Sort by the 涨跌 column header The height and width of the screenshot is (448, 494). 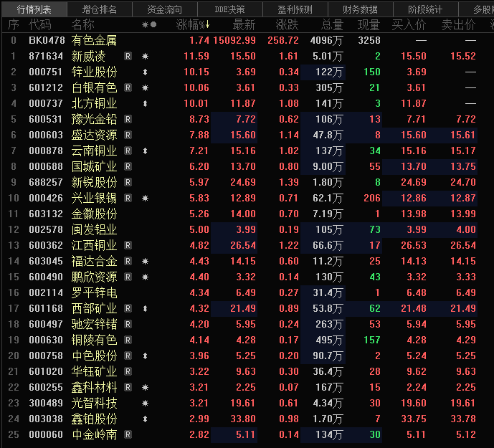coord(287,24)
